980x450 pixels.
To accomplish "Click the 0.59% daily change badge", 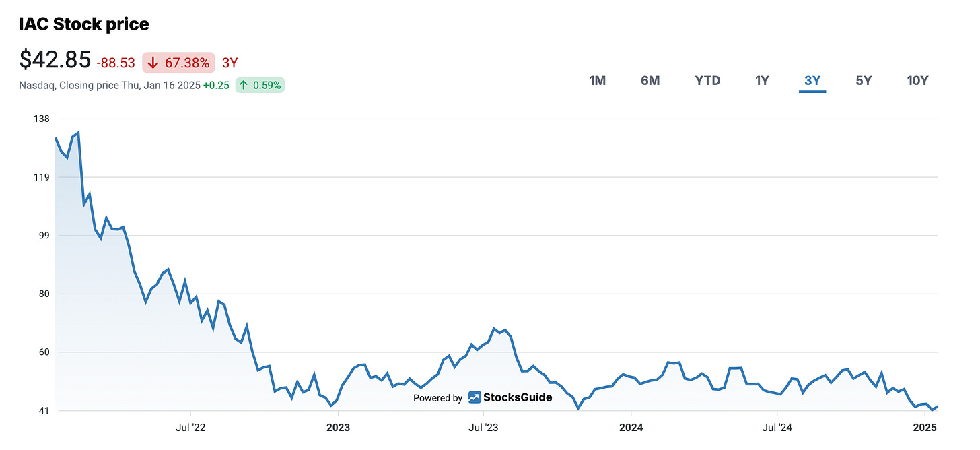I will click(260, 86).
